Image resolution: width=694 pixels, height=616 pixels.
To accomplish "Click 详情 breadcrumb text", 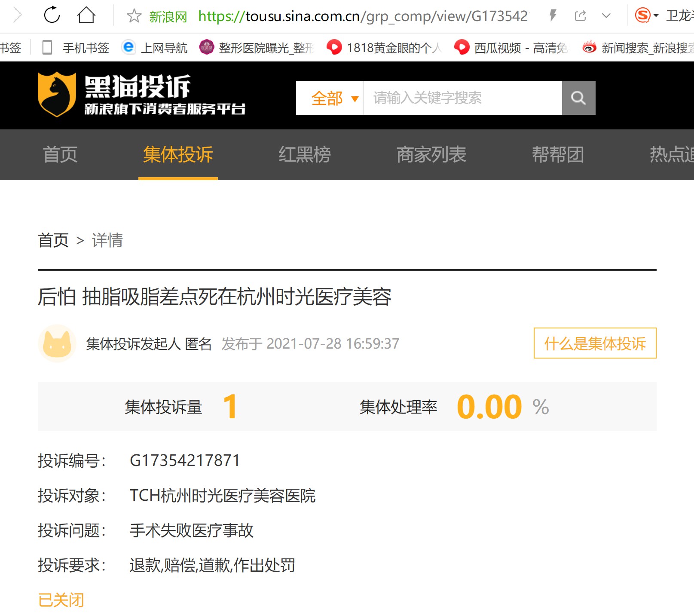I will pos(107,240).
